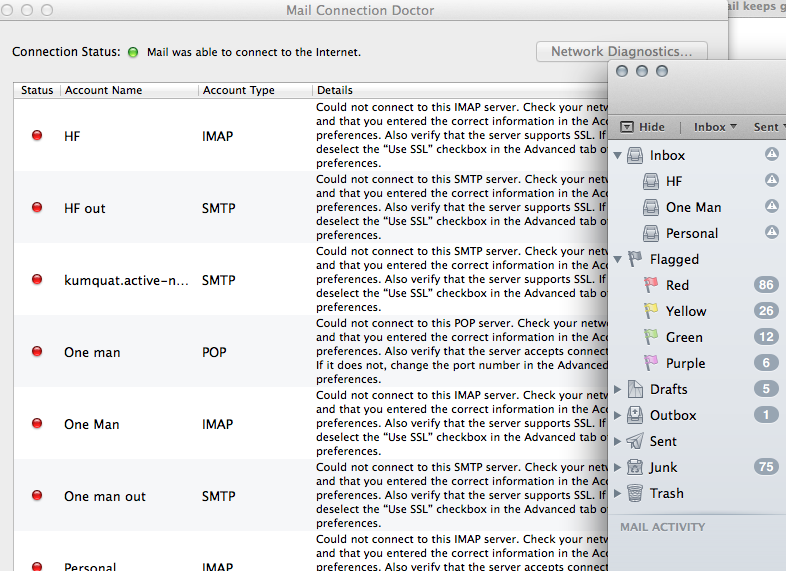Image resolution: width=786 pixels, height=571 pixels.
Task: Click the red status dot for kumquat.active-n…
Action: (x=37, y=279)
